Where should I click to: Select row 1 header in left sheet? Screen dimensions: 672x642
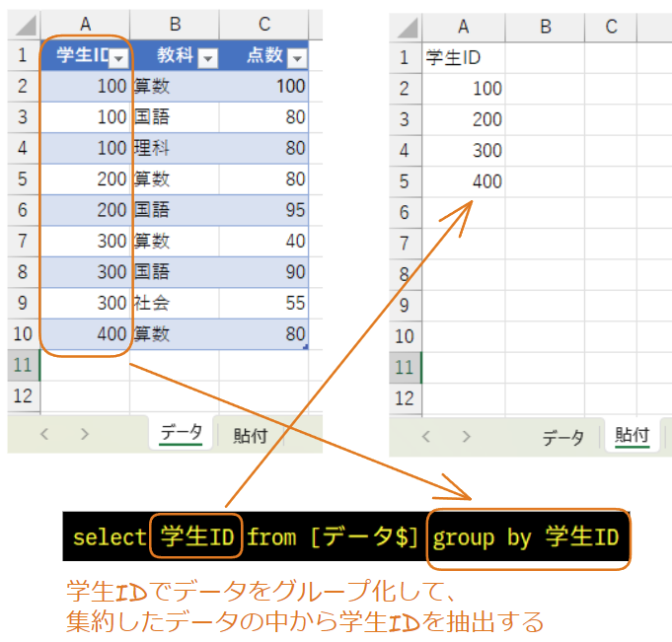[x=24, y=55]
